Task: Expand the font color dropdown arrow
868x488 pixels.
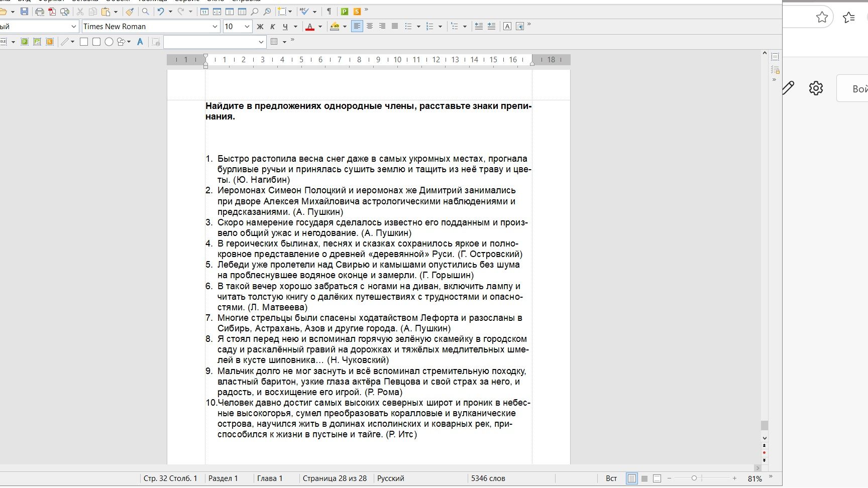Action: 320,27
